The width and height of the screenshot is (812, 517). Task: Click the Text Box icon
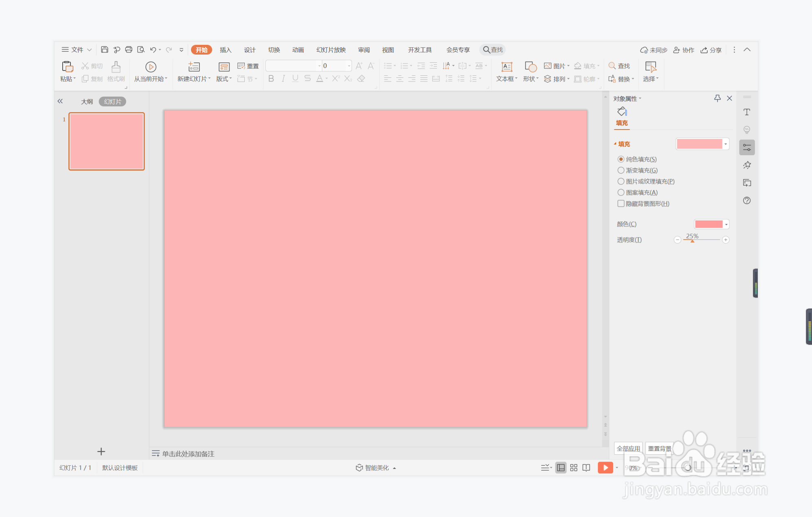point(507,67)
